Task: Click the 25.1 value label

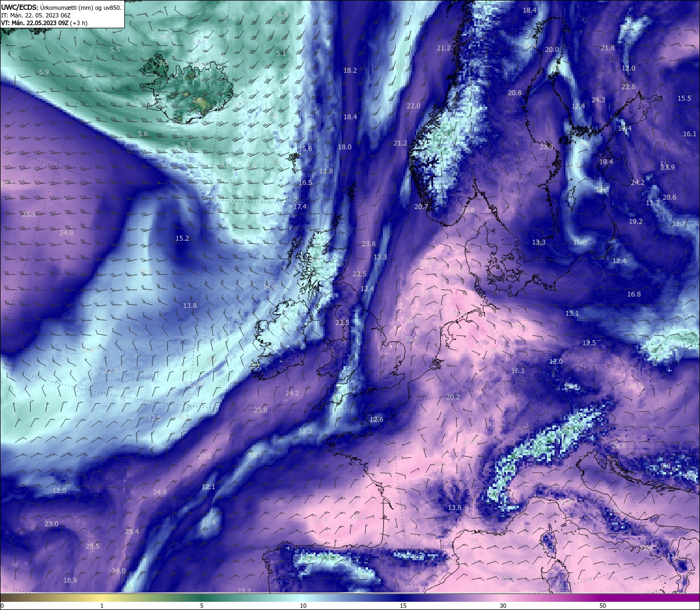Action: click(28, 214)
